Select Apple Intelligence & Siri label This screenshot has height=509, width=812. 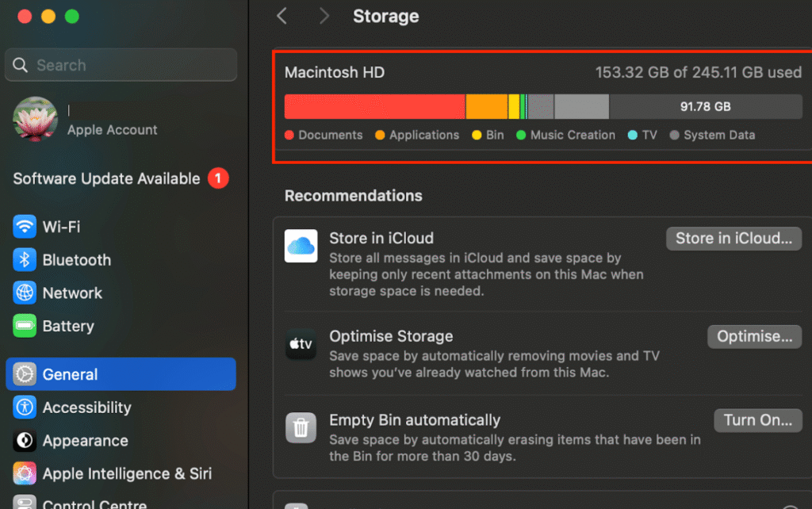128,473
